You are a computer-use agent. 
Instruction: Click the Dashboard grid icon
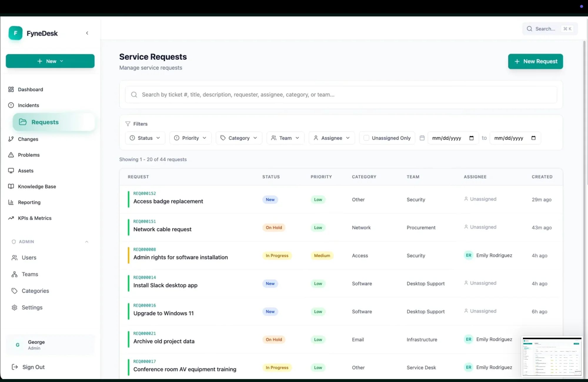11,89
